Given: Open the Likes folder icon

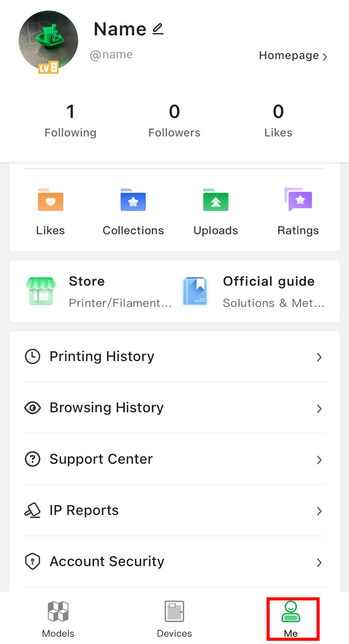Looking at the screenshot, I should pos(51,200).
